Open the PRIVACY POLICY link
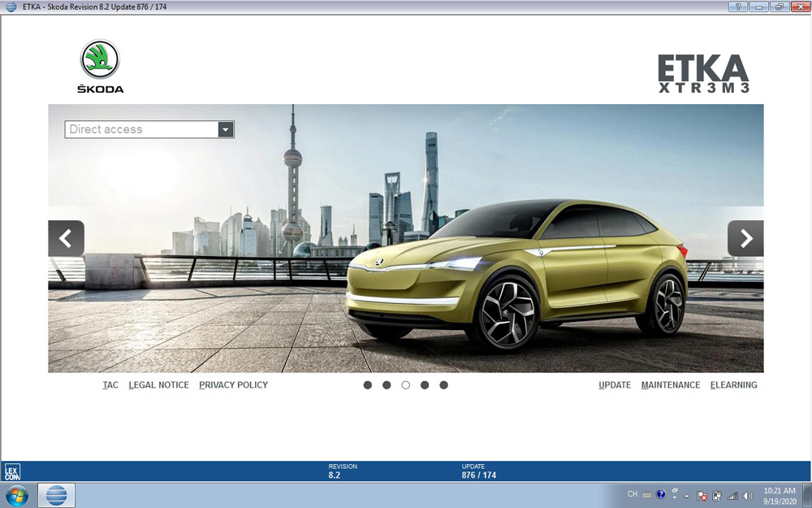The image size is (812, 508). (234, 385)
